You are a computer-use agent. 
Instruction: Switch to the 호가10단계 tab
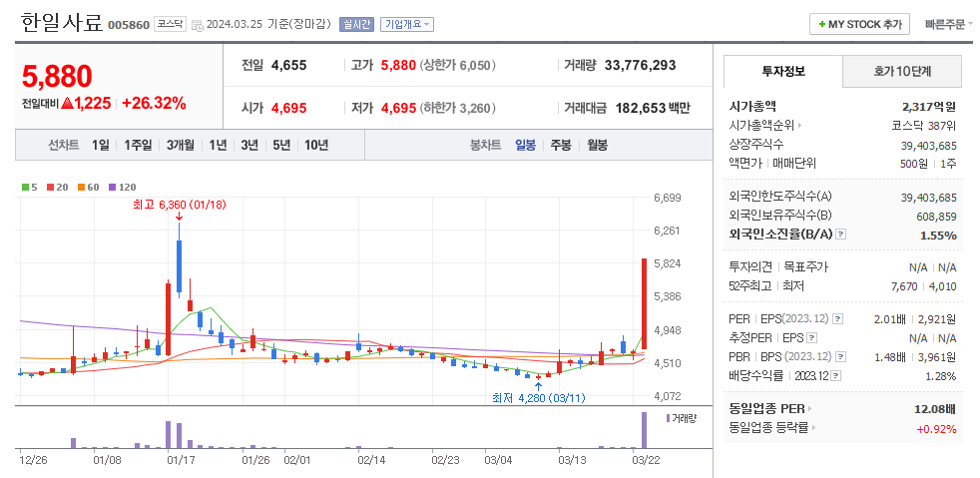(x=902, y=71)
